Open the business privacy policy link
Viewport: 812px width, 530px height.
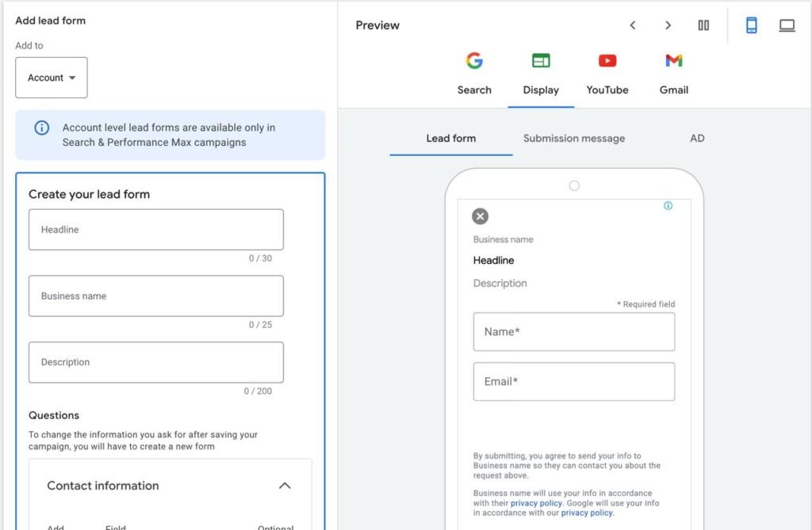[536, 503]
